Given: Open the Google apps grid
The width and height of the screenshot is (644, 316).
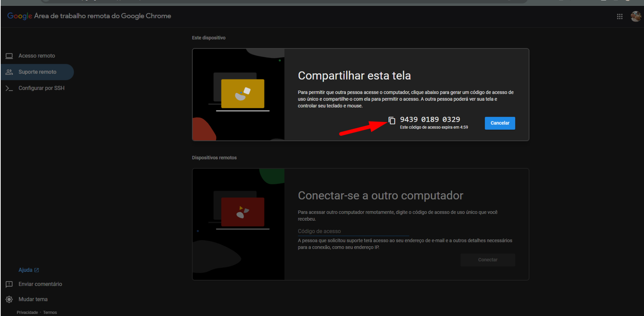Looking at the screenshot, I should 620,16.
